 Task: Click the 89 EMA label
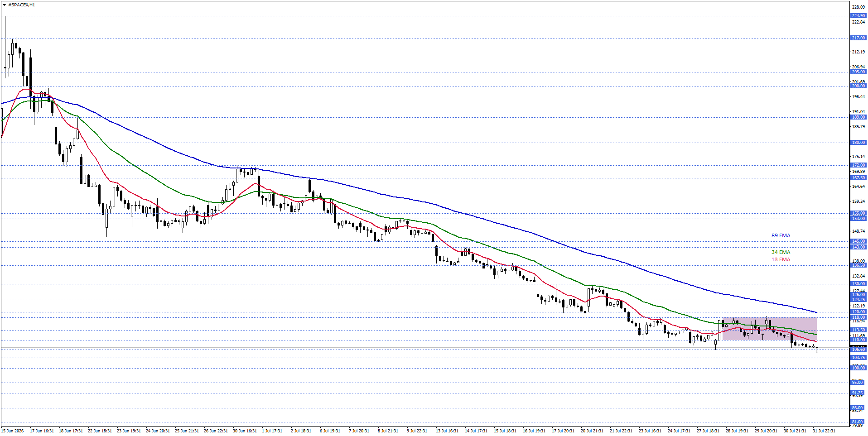781,235
